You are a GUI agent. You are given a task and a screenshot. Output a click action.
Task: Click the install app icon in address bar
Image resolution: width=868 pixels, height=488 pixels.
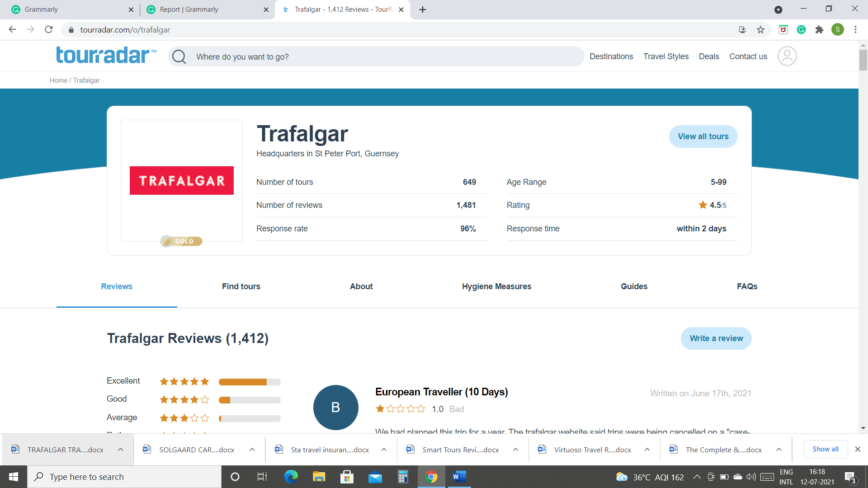[x=742, y=30]
